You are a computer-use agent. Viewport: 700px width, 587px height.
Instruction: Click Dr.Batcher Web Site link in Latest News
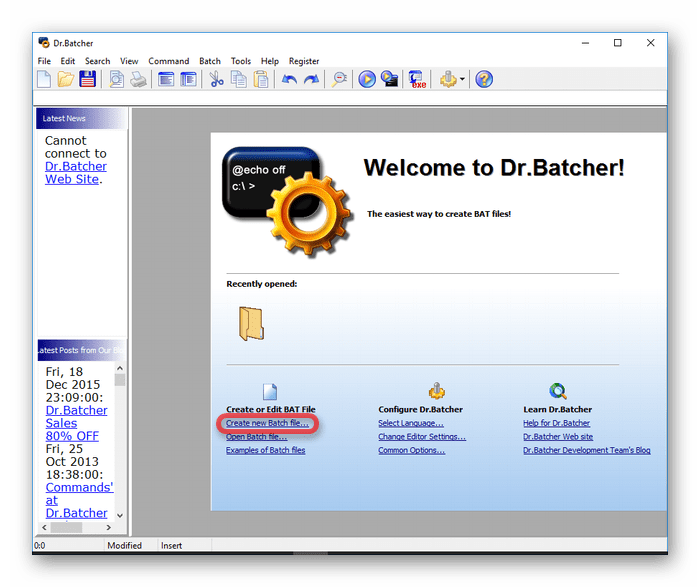coord(75,173)
